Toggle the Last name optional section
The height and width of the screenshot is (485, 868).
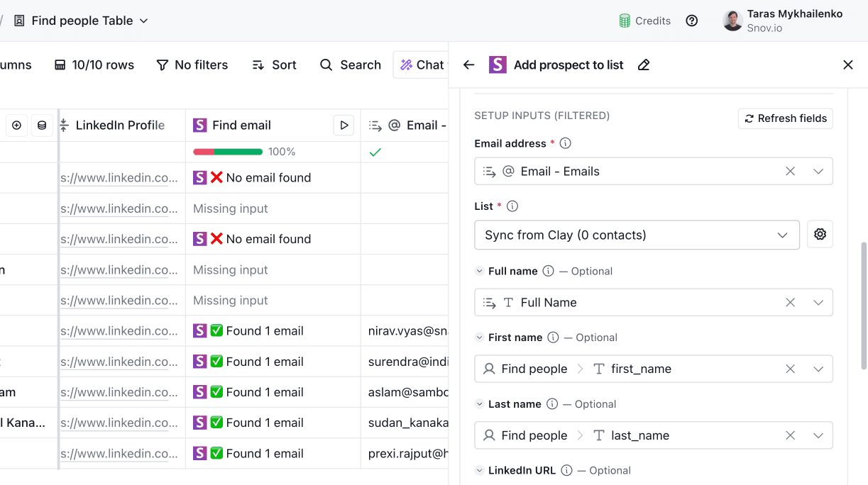tap(480, 404)
